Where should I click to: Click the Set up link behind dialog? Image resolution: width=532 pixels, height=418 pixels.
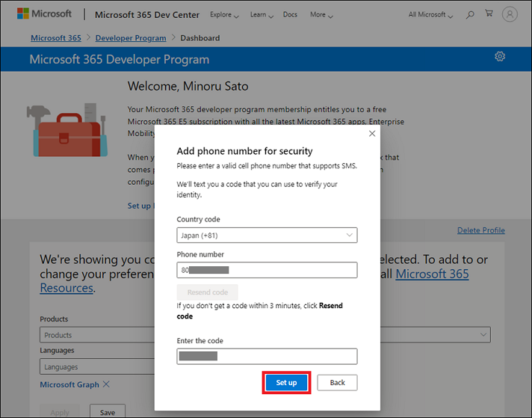point(140,206)
